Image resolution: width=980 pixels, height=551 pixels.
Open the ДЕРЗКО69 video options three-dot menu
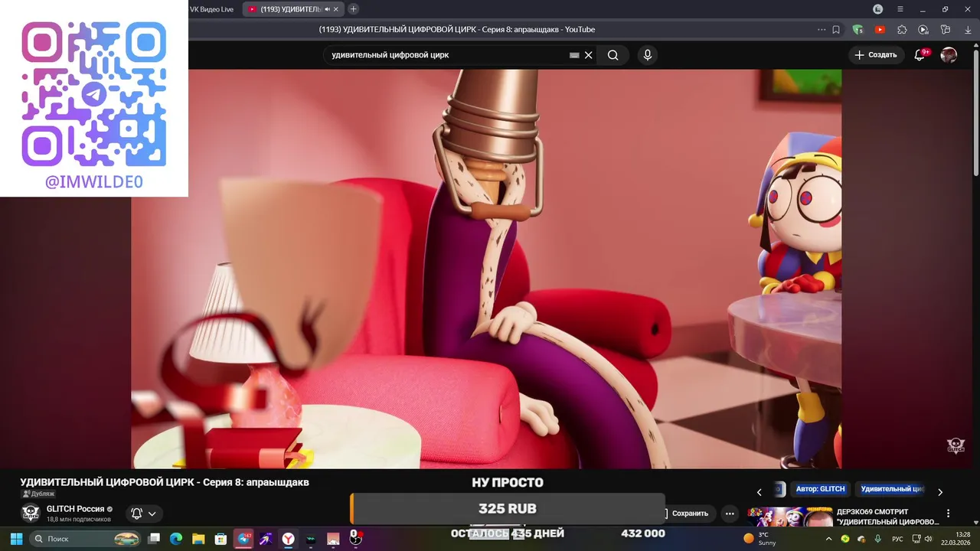[x=949, y=514]
